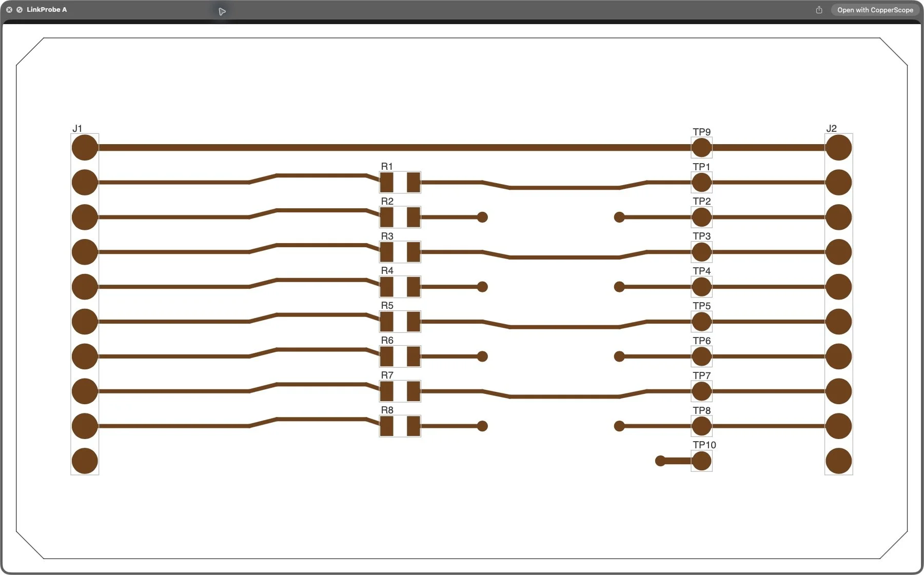Click test point TP9 pad
924x575 pixels.
(701, 148)
